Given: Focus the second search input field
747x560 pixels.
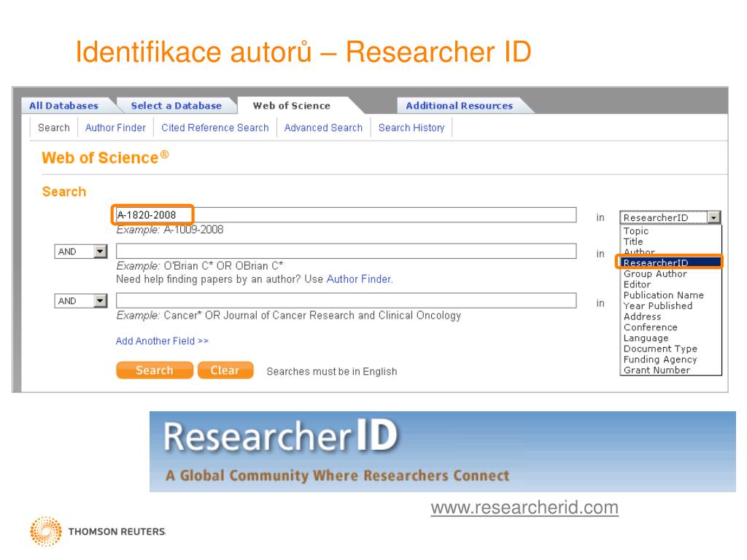Looking at the screenshot, I should coord(346,251).
